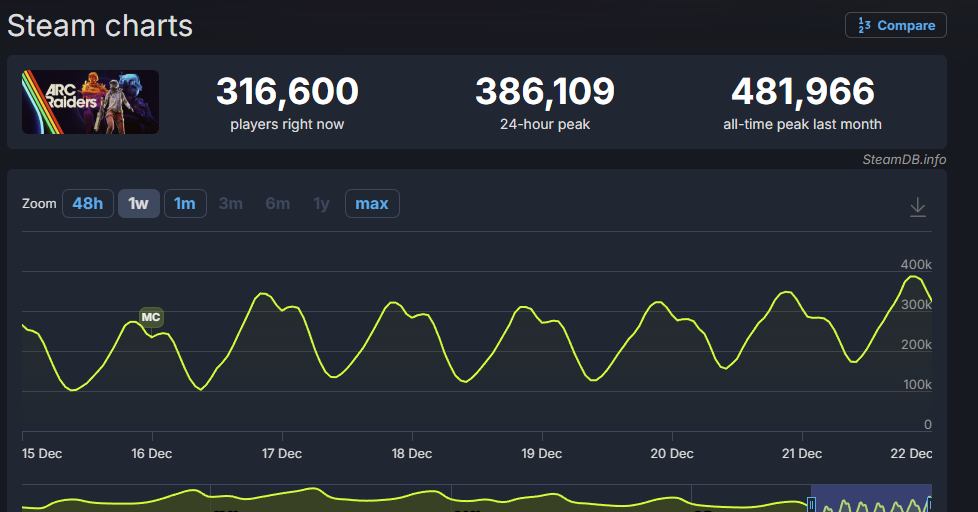Viewport: 978px width, 512px height.
Task: Click the 20 Dec axis label
Action: coord(672,453)
